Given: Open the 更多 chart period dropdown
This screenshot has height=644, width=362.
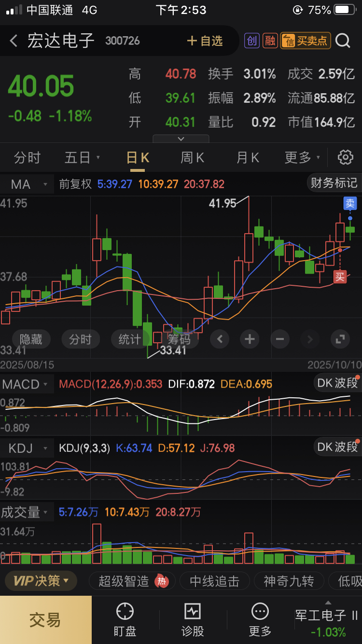Looking at the screenshot, I should pyautogui.click(x=303, y=157).
